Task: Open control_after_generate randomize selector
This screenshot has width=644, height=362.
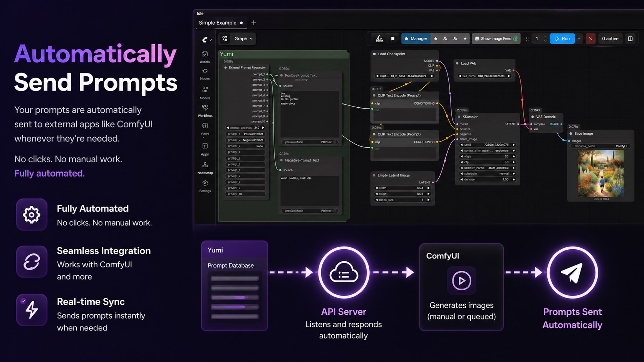Action: [487, 150]
